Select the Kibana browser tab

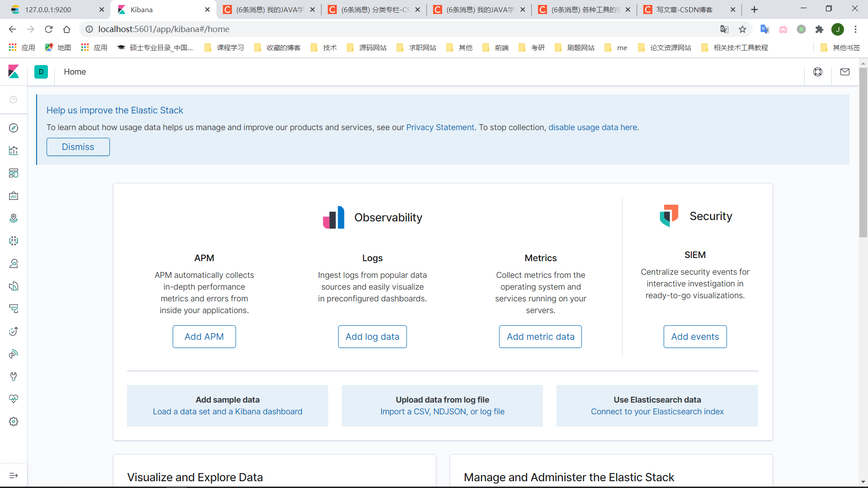pyautogui.click(x=163, y=9)
